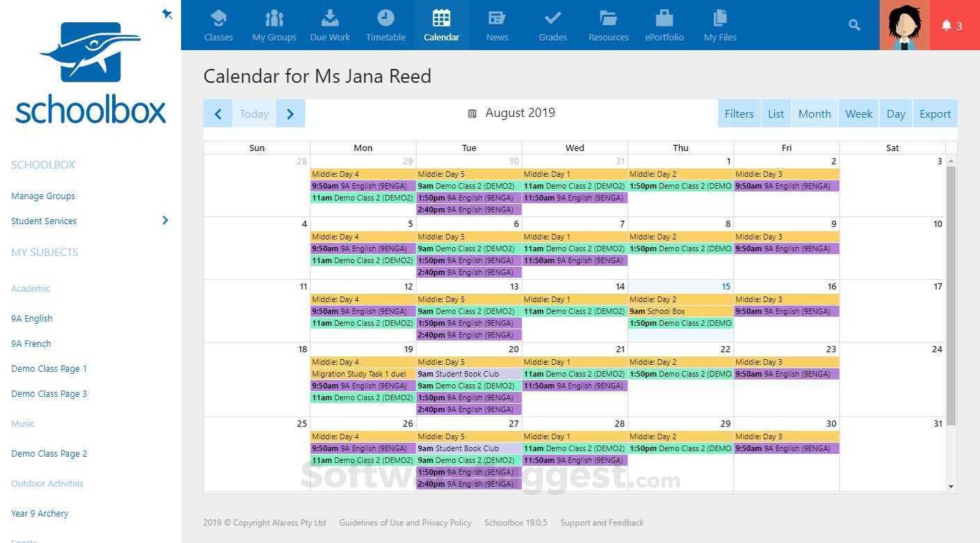Go to next month with forward arrow
Viewport: 980px width, 543px height.
point(290,113)
